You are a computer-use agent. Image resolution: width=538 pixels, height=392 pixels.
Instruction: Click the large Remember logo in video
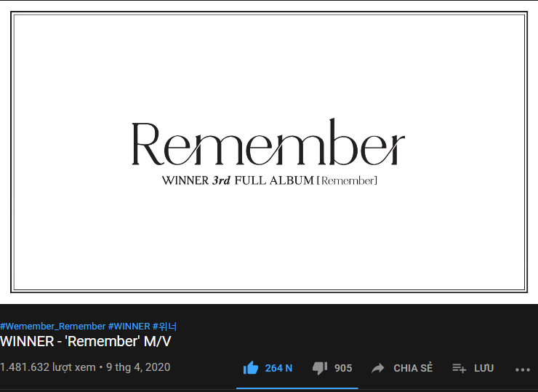click(x=269, y=143)
